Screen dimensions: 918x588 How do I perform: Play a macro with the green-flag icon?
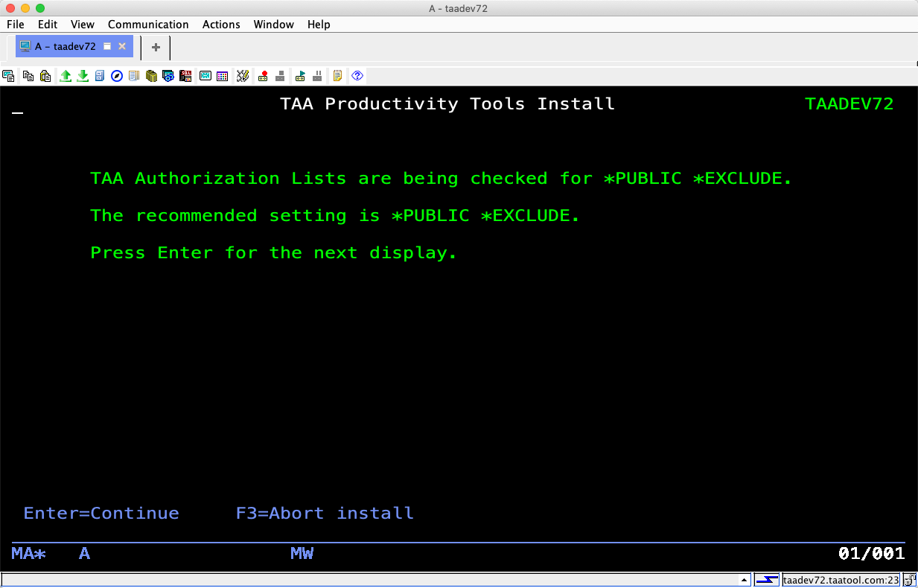(x=300, y=76)
